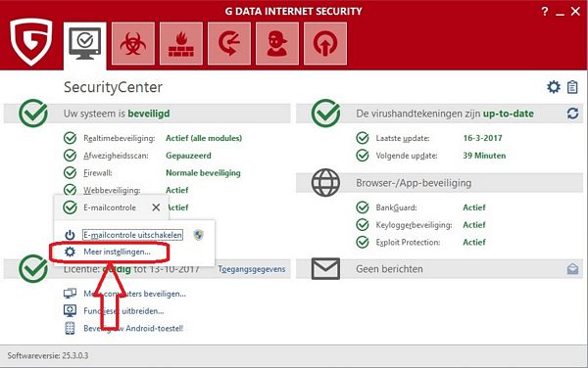
Task: Open the Parental controls child tab
Action: pyautogui.click(x=277, y=44)
